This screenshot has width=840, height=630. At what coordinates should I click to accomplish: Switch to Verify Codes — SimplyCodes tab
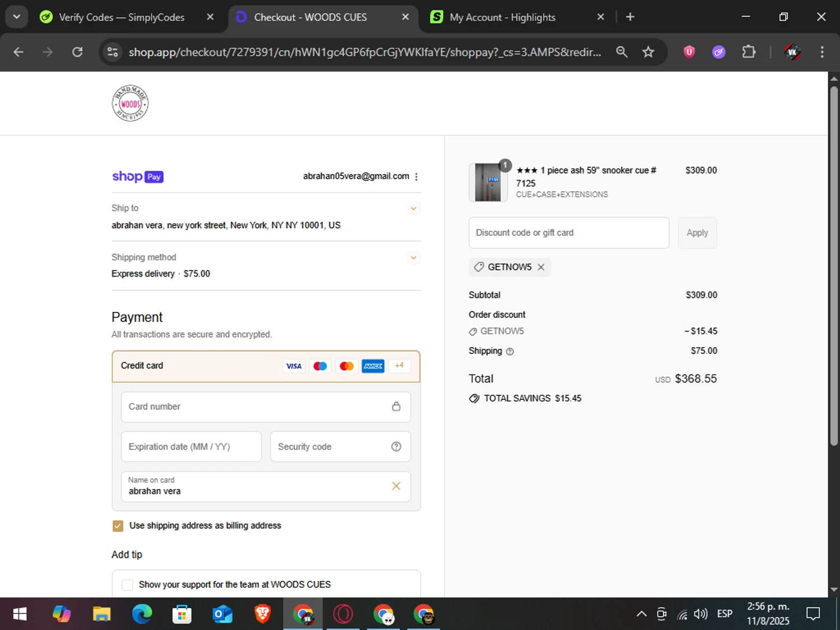point(122,17)
